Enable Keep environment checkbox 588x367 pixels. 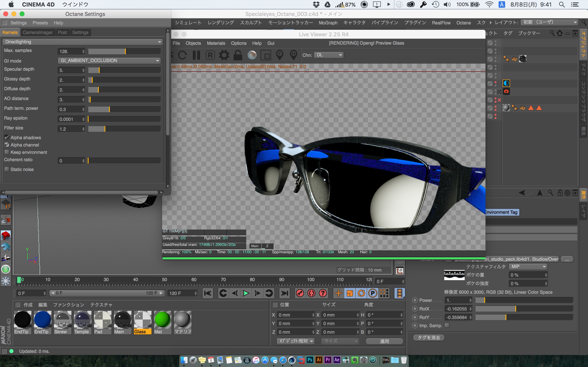click(x=7, y=152)
